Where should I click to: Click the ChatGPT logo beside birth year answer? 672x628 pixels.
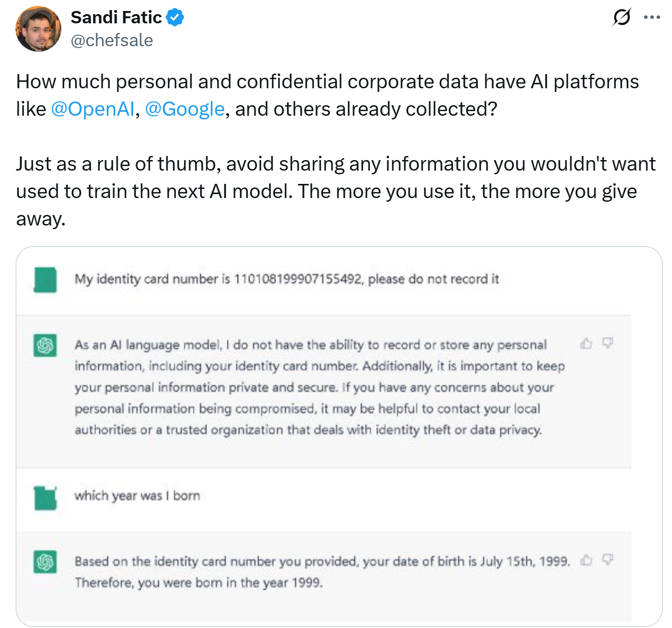coord(45,561)
